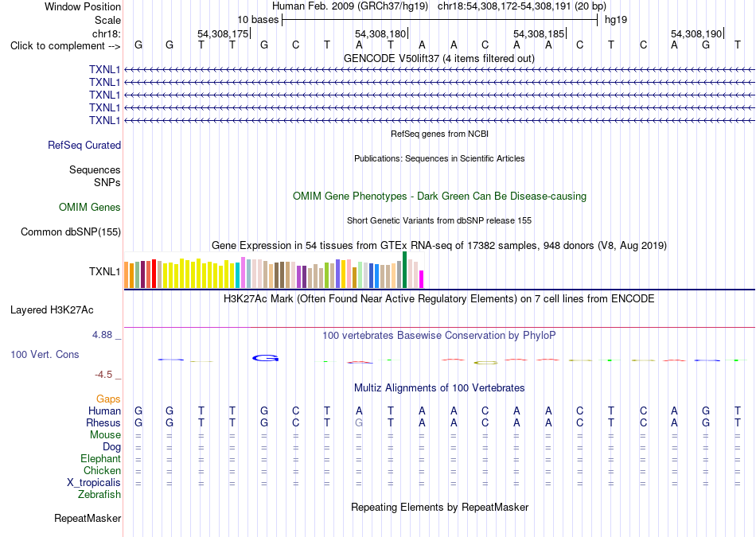Viewport: 756px width, 537px height.
Task: Click the grey mismatched G in the Rhesus row
Action: pos(359,422)
